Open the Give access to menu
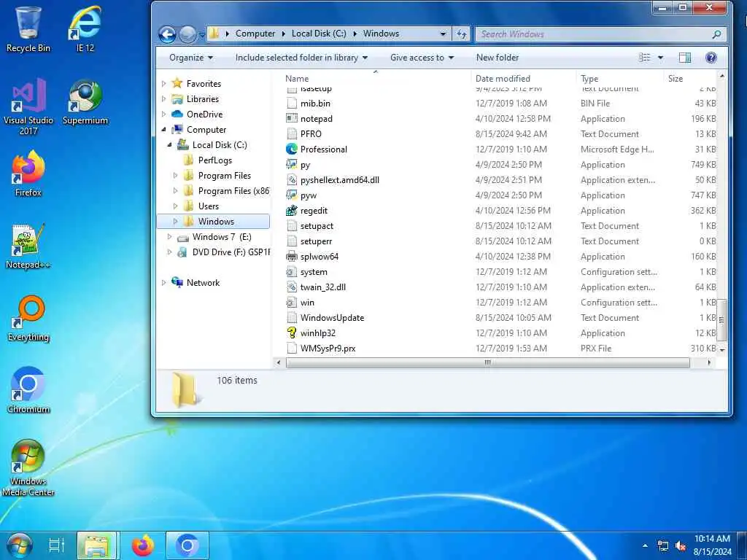The image size is (747, 560). 422,58
